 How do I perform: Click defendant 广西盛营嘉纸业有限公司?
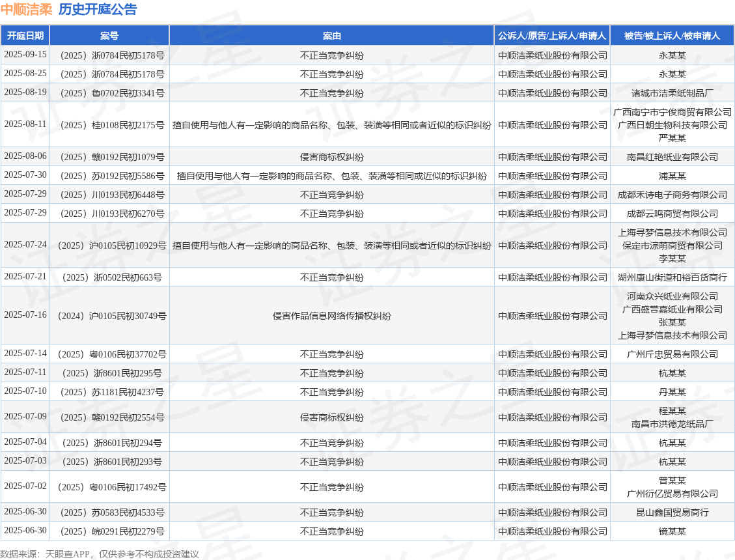[x=673, y=309]
